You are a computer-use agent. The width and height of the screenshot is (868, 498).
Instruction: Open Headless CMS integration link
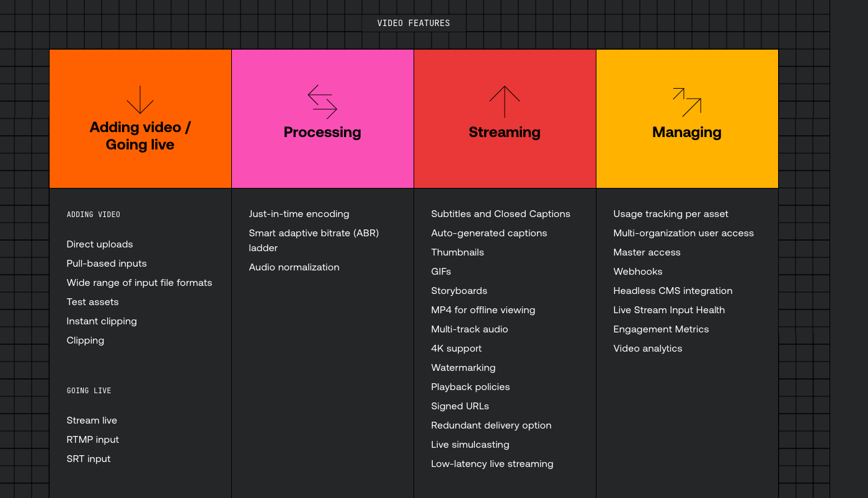(673, 291)
